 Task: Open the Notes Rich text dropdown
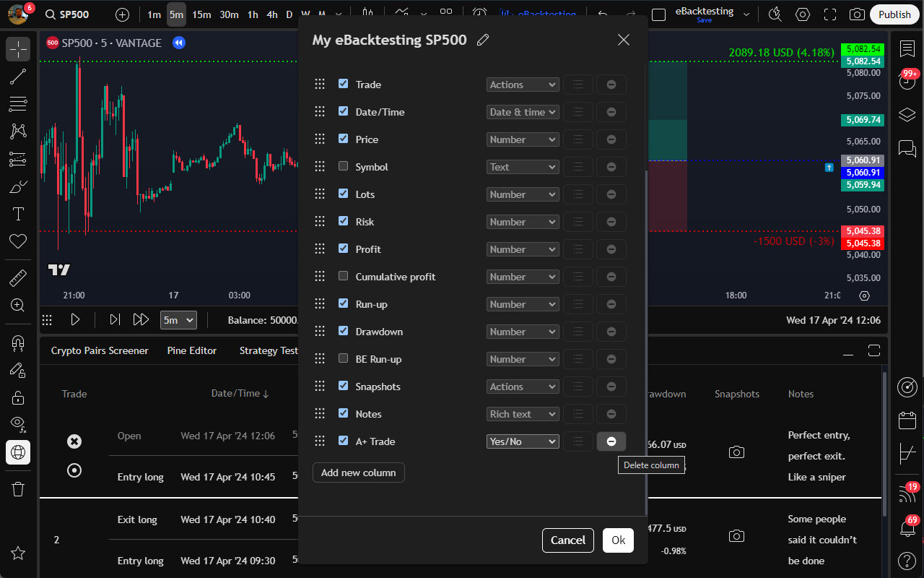click(523, 414)
